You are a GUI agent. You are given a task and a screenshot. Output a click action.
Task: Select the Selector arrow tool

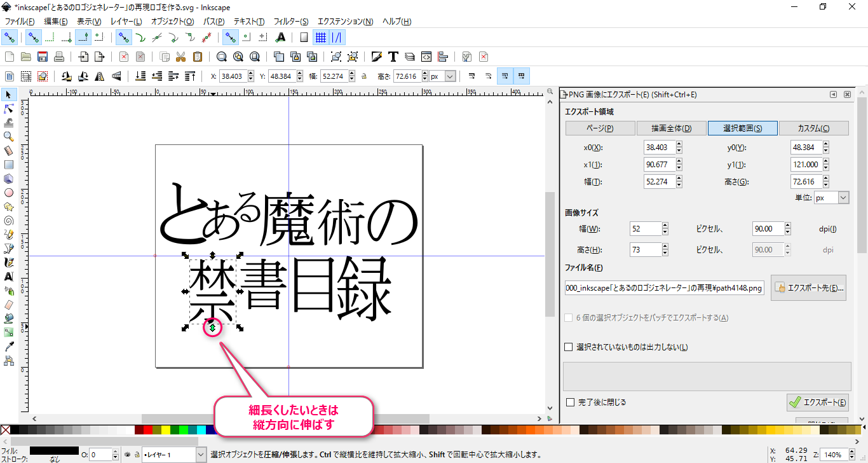pos(9,95)
